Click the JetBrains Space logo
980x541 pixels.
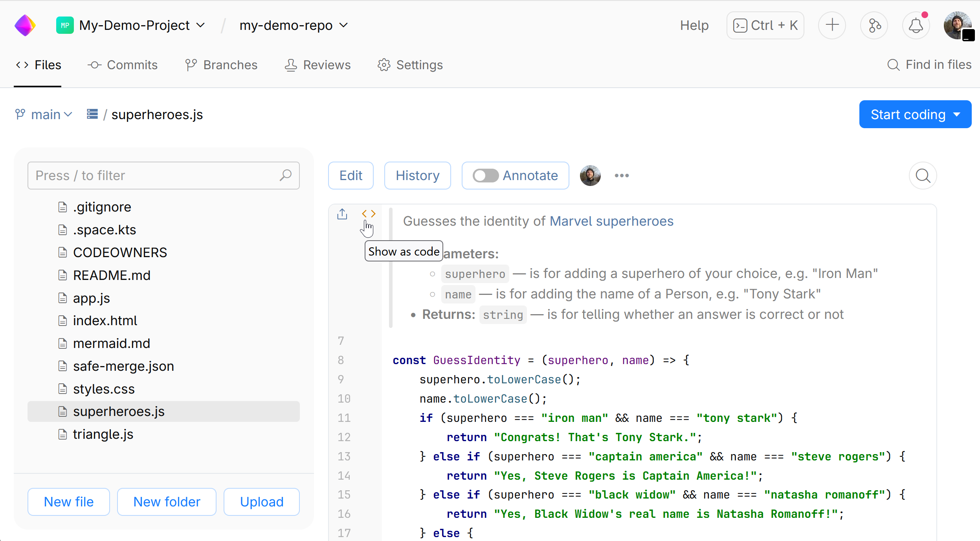[25, 25]
